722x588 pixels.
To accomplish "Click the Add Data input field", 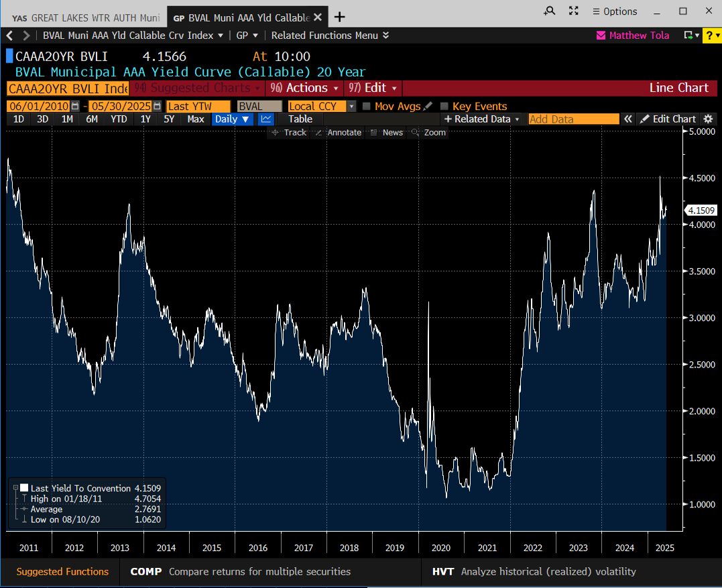I will [x=573, y=119].
